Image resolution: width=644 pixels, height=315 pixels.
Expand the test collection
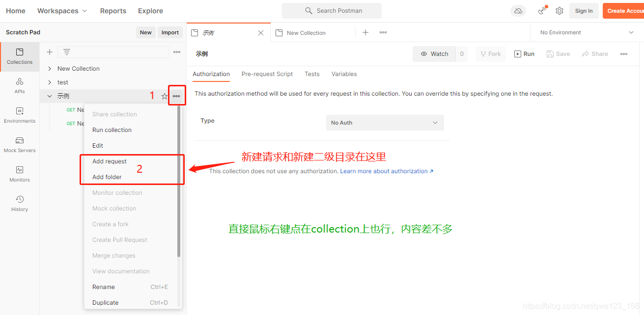50,82
